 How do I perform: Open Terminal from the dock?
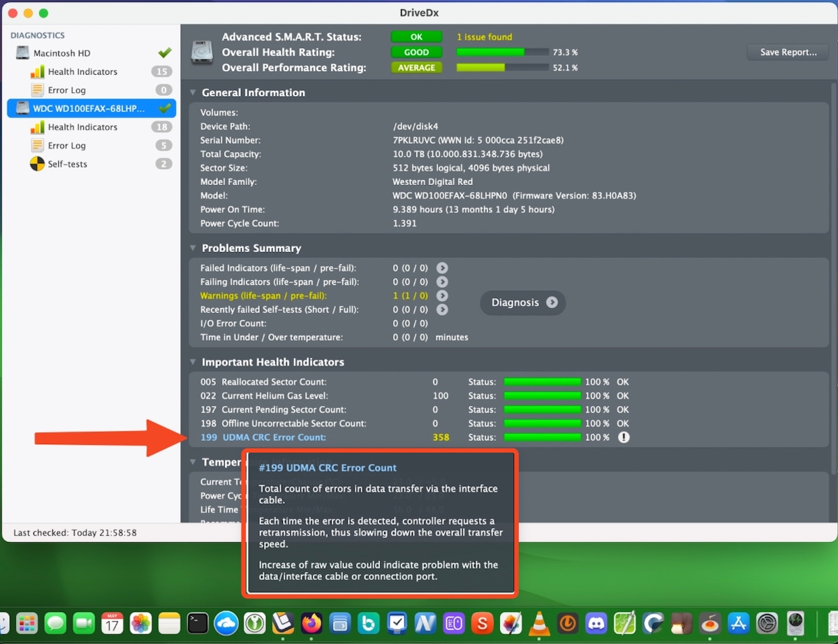click(198, 622)
